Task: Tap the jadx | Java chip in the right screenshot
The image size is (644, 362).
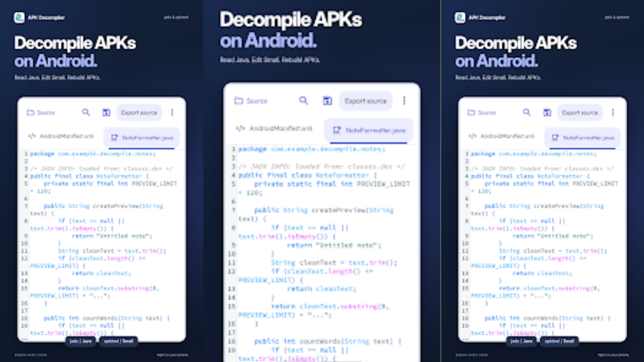Action: click(521, 341)
